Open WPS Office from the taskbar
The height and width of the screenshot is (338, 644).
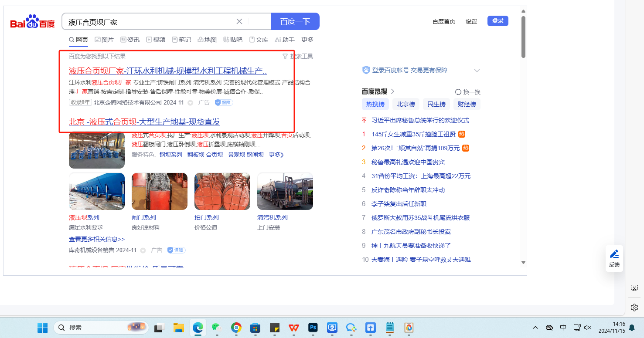pos(293,328)
